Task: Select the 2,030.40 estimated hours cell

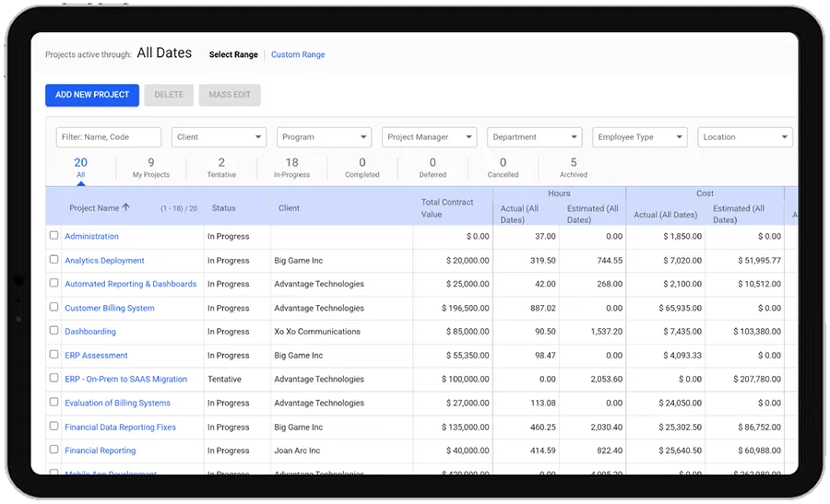Action: pyautogui.click(x=593, y=427)
